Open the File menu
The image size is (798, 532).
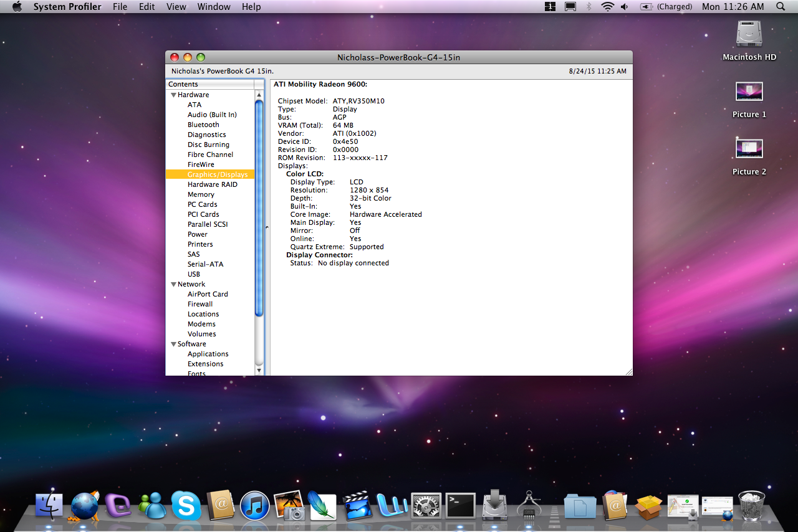click(x=120, y=7)
